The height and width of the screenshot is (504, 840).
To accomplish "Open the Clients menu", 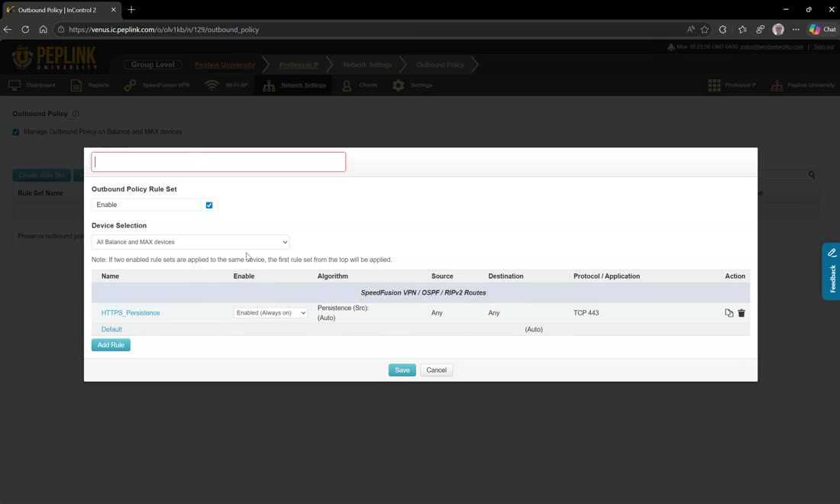I will click(360, 86).
